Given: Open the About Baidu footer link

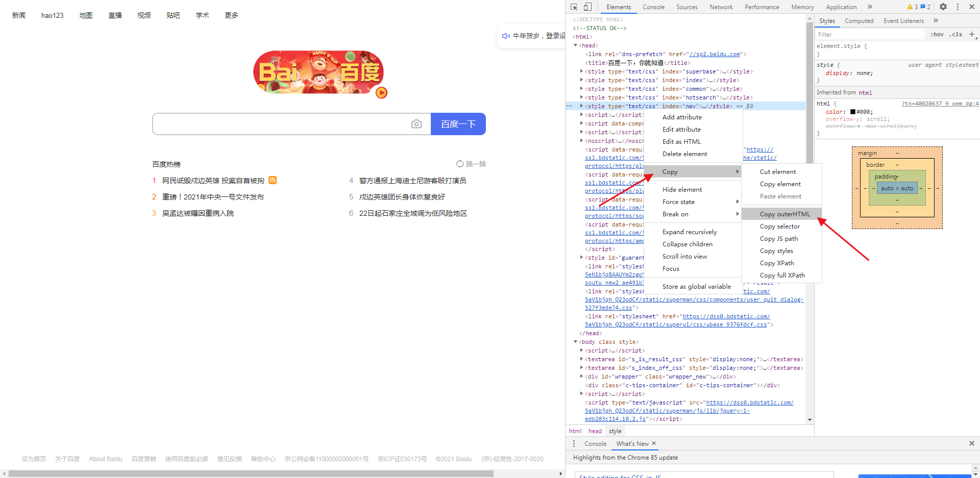Looking at the screenshot, I should pos(106,459).
